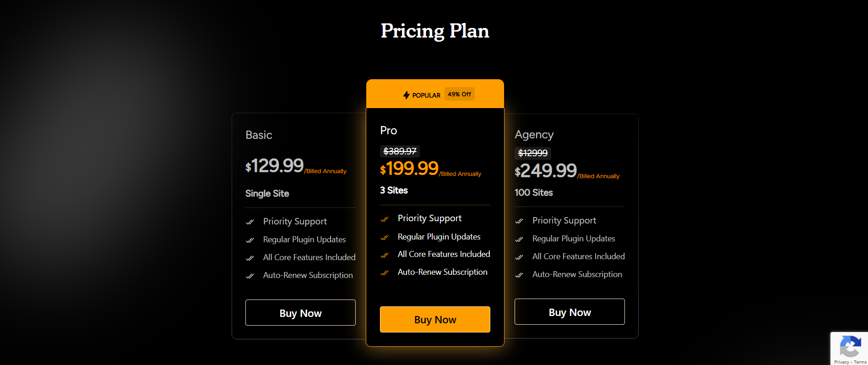868x365 pixels.
Task: Click the Pricing Plan heading
Action: (x=434, y=31)
